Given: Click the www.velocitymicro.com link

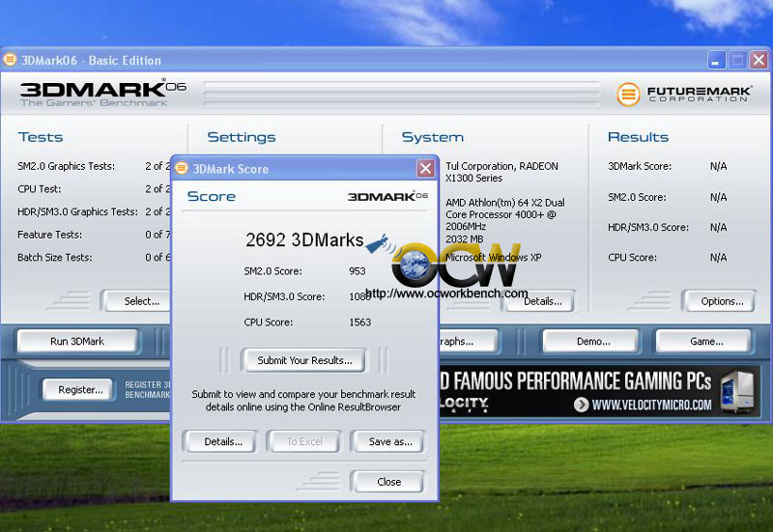Looking at the screenshot, I should click(651, 405).
